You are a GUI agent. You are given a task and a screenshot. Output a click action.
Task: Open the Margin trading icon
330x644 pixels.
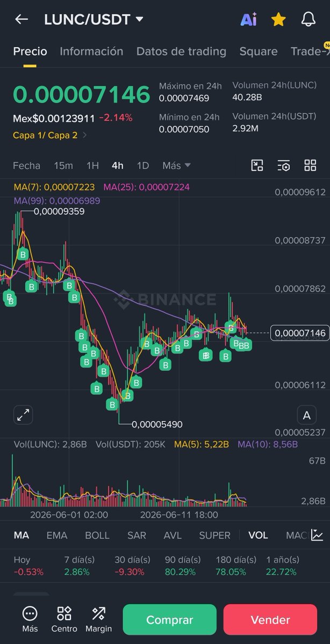(98, 619)
